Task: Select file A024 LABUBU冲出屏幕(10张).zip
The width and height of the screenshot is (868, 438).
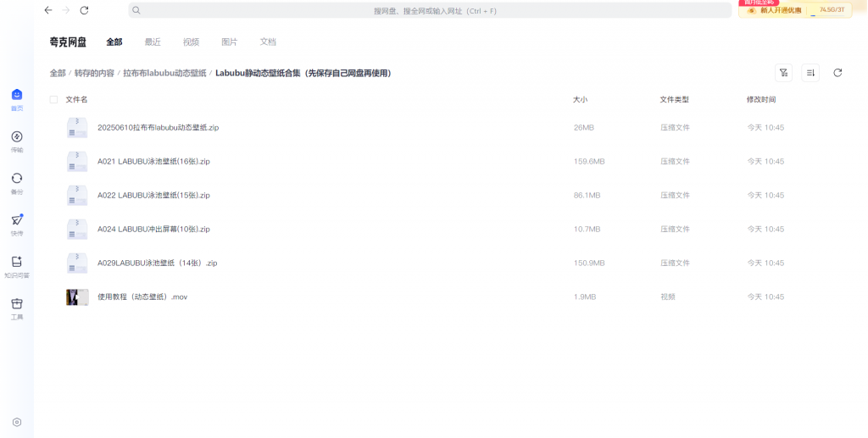Action: 154,229
